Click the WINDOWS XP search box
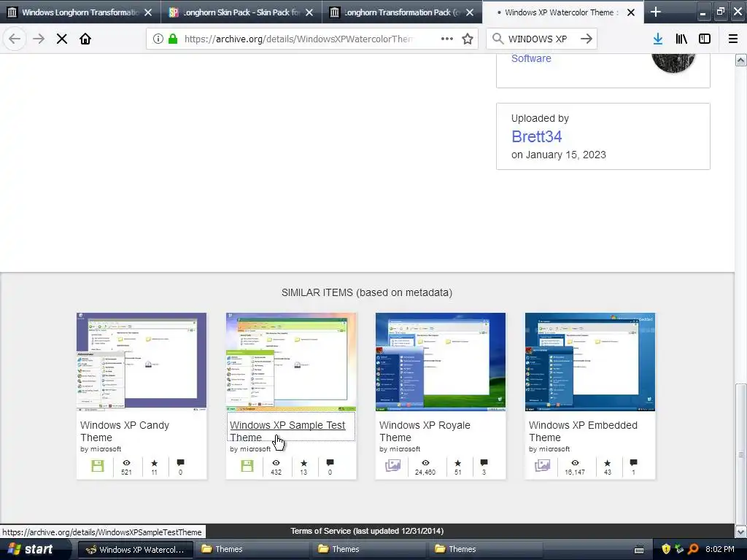The height and width of the screenshot is (560, 747). pos(542,39)
